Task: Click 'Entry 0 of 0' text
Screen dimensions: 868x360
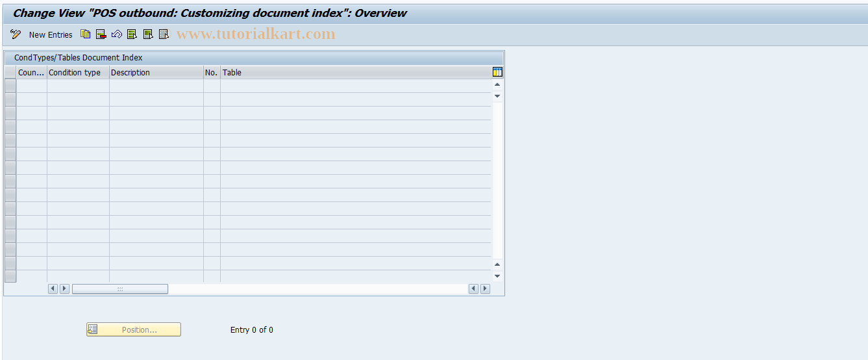Action: pos(252,330)
